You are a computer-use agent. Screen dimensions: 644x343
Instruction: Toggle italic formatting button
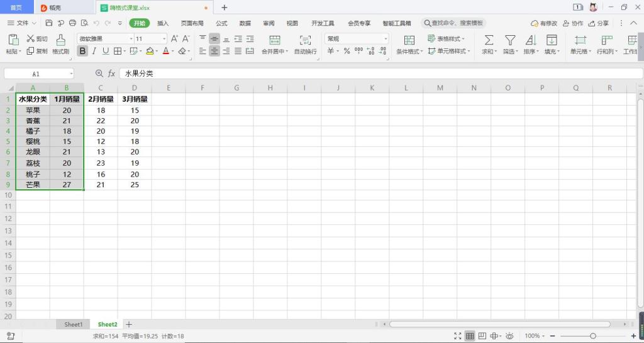coord(94,51)
